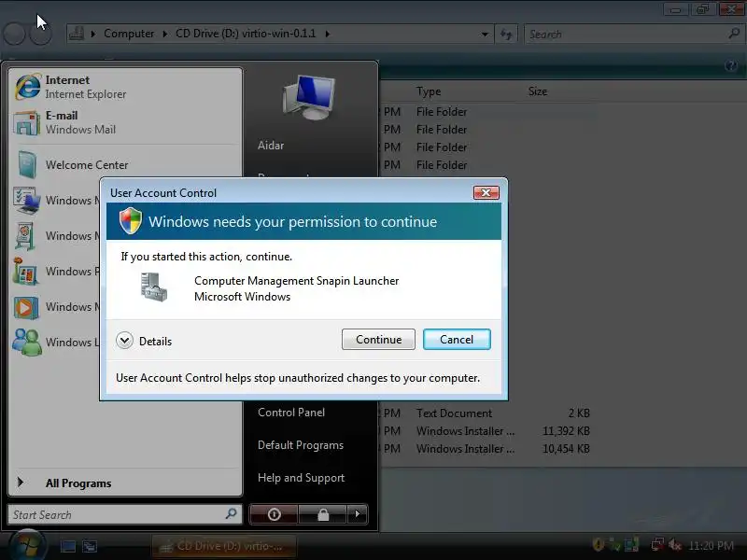Open Default Programs from Start menu
The width and height of the screenshot is (747, 560).
point(300,445)
